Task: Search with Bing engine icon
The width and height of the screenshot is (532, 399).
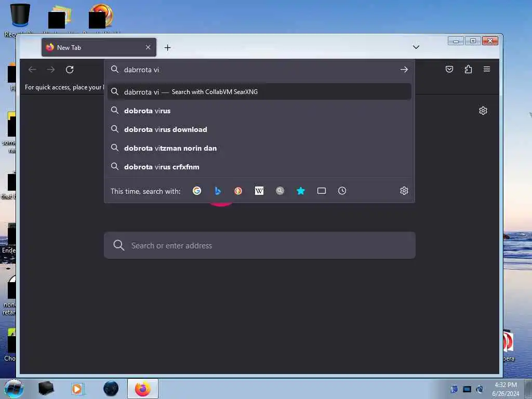Action: pos(218,191)
